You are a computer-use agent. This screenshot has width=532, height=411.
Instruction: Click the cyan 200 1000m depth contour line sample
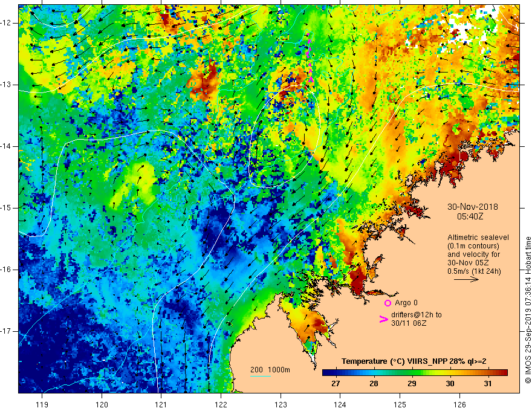click(x=260, y=376)
